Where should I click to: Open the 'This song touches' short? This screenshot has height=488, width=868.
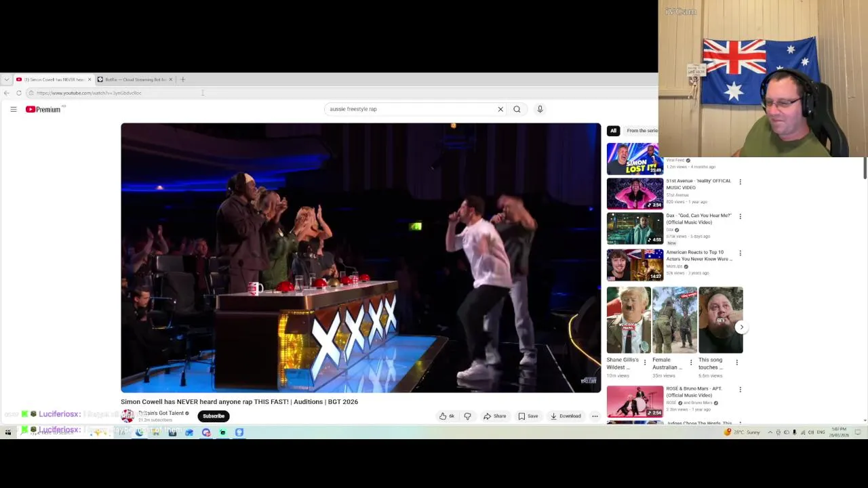pos(721,320)
